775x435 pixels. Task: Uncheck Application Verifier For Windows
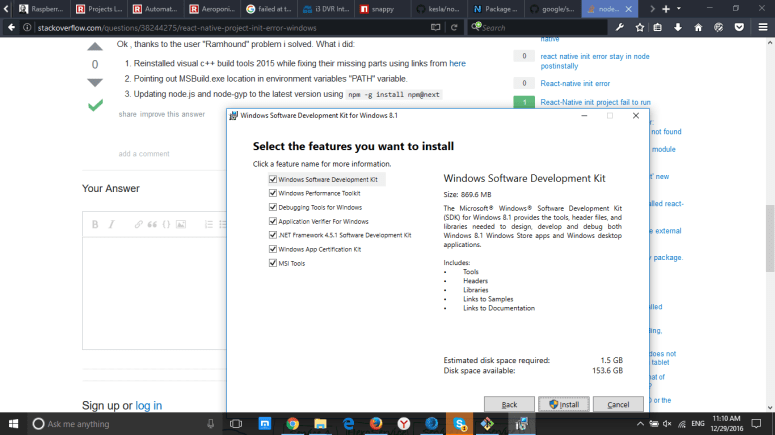click(273, 221)
